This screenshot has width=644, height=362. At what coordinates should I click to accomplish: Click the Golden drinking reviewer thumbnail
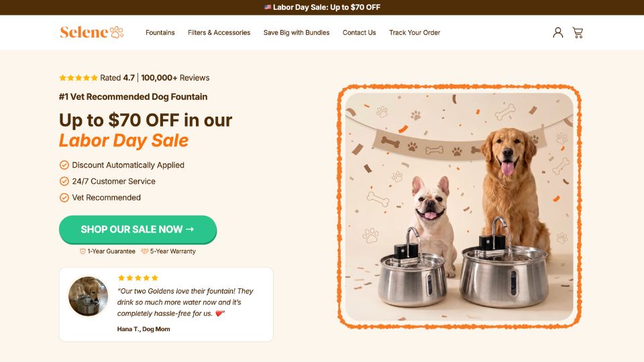88,296
